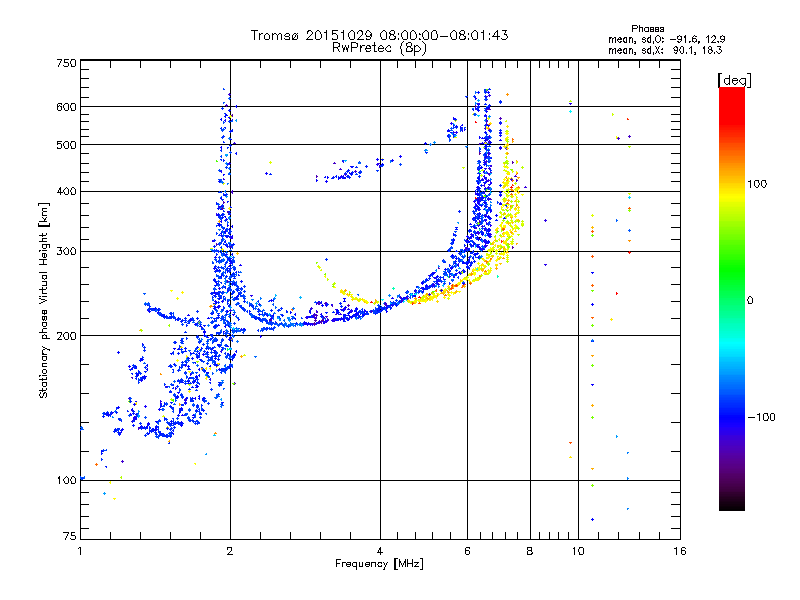Click the x-axis tick label '10'
The image size is (800, 600).
pos(578,551)
